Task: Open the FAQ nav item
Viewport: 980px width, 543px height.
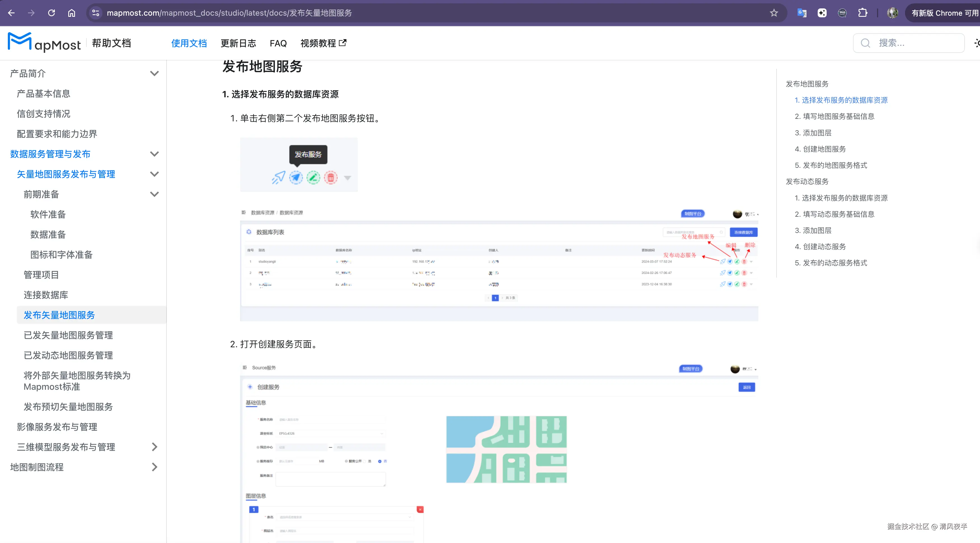Action: (x=278, y=43)
